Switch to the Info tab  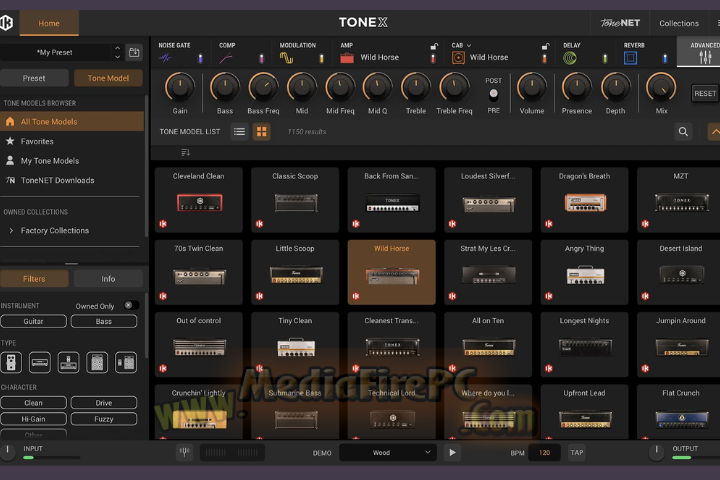coord(108,279)
